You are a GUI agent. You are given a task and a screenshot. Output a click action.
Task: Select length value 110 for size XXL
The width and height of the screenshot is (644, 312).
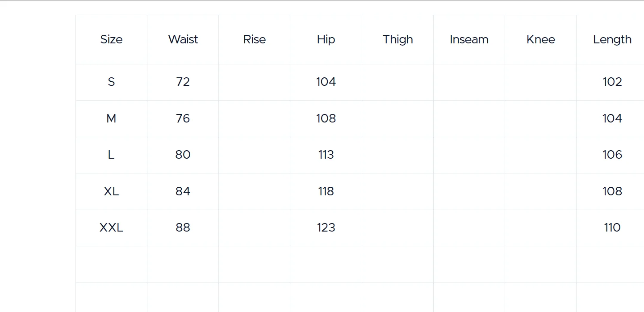tap(612, 228)
